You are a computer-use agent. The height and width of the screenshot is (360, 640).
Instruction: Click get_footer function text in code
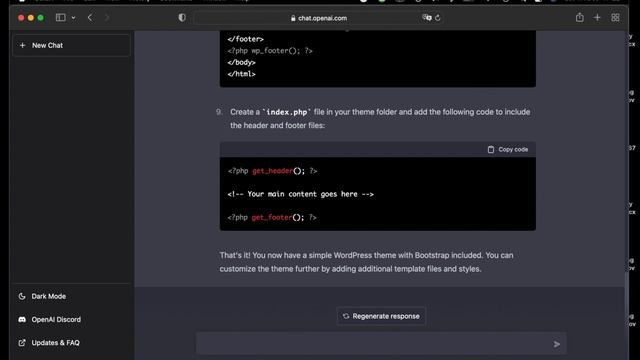271,218
